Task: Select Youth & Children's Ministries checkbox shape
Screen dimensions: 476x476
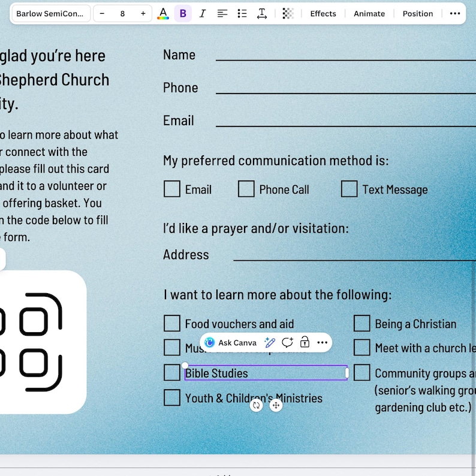Action: point(172,397)
